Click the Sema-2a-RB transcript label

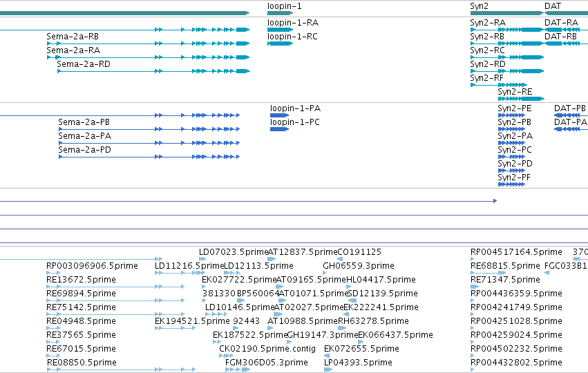pyautogui.click(x=73, y=37)
